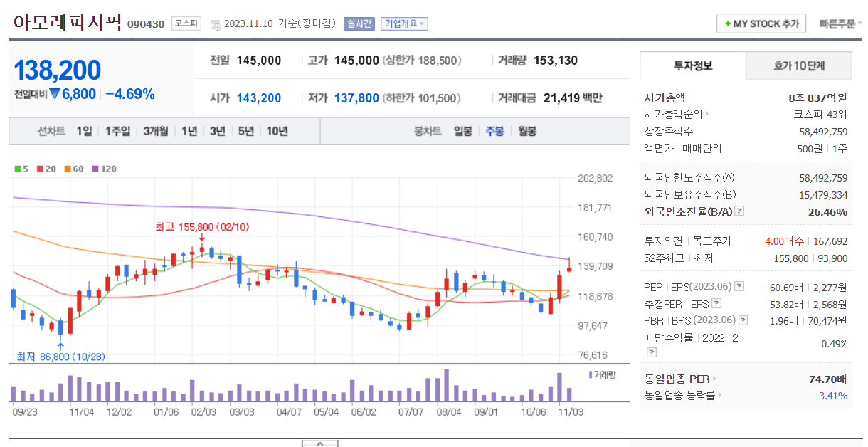Image resolution: width=868 pixels, height=447 pixels.
Task: Click the 거래량 value 153,130
Action: coord(555,61)
